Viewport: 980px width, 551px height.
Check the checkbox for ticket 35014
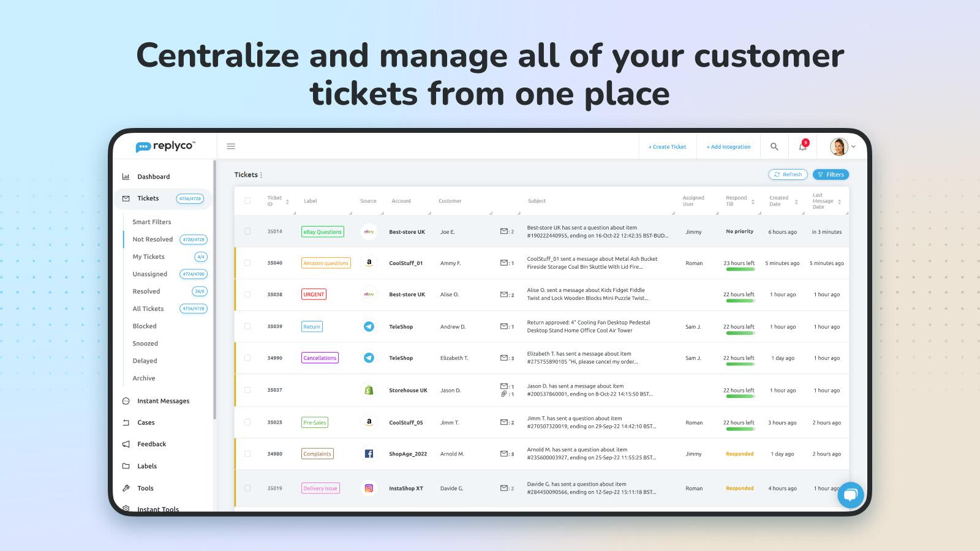click(x=248, y=231)
